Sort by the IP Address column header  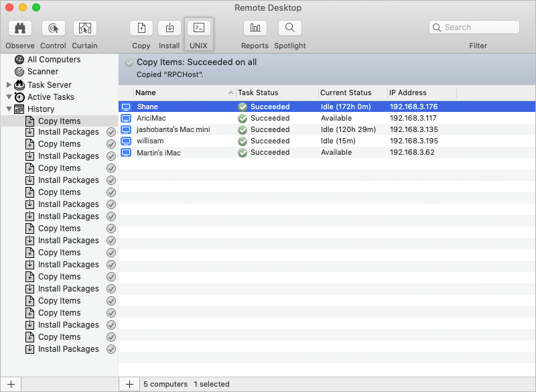tap(421, 92)
